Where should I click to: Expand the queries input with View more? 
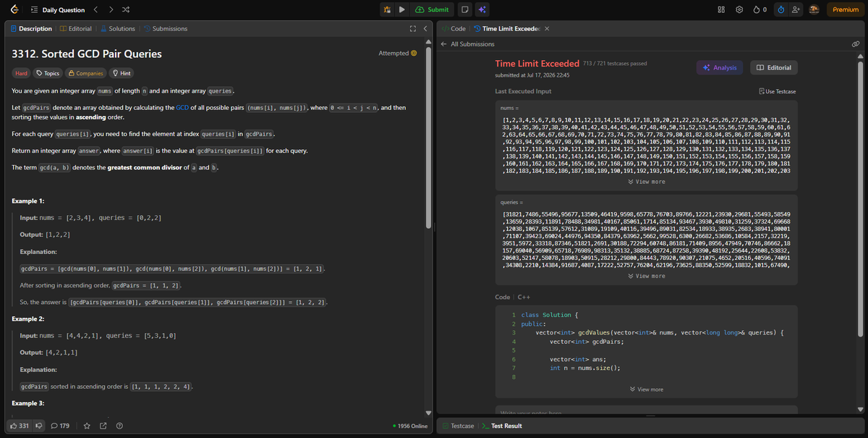pos(647,276)
